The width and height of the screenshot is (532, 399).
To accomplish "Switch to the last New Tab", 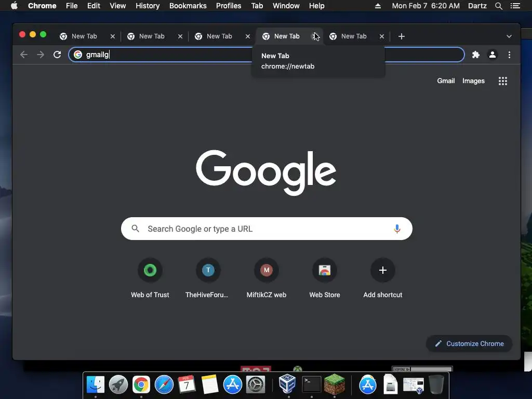I will pyautogui.click(x=354, y=36).
